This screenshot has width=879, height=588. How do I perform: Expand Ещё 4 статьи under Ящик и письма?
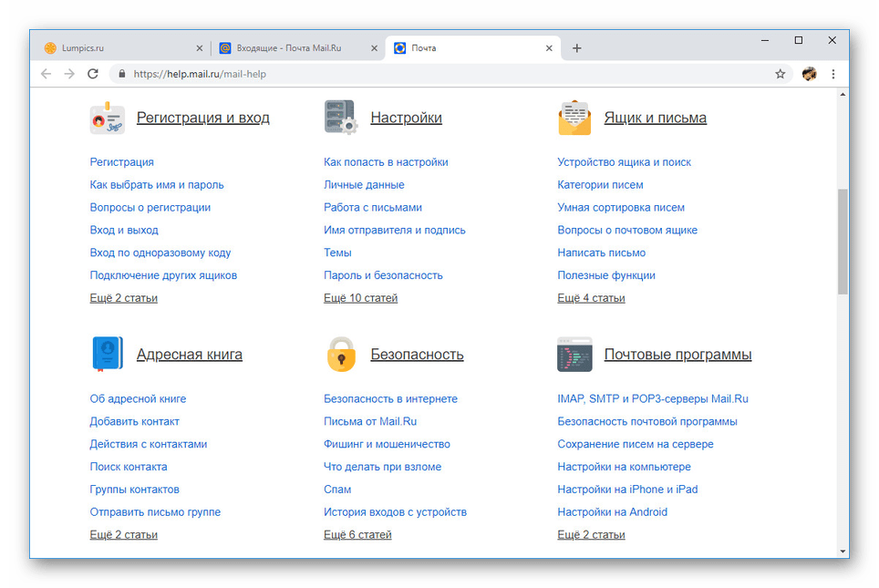point(591,298)
